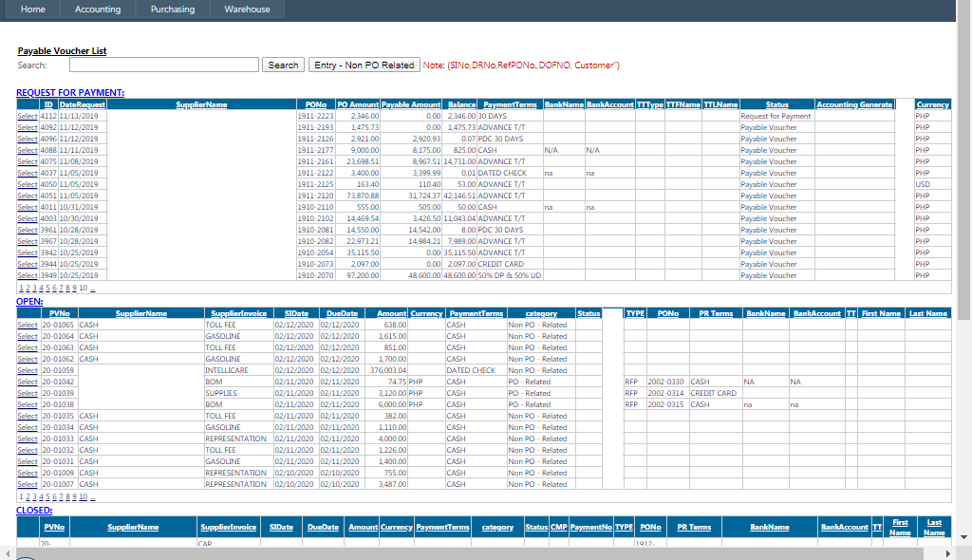Select request row ID 4112
The width and height of the screenshot is (972, 560).
[x=28, y=116]
